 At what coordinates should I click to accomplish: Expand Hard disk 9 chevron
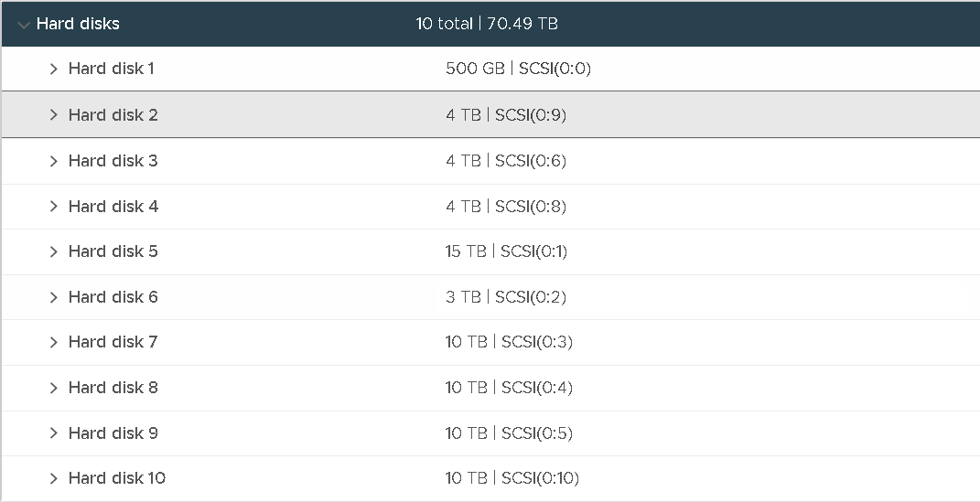(54, 433)
